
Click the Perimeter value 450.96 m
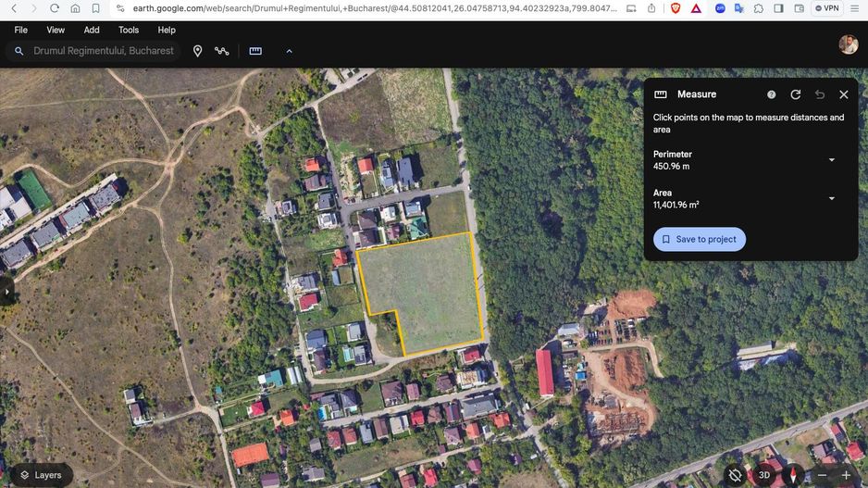[671, 166]
